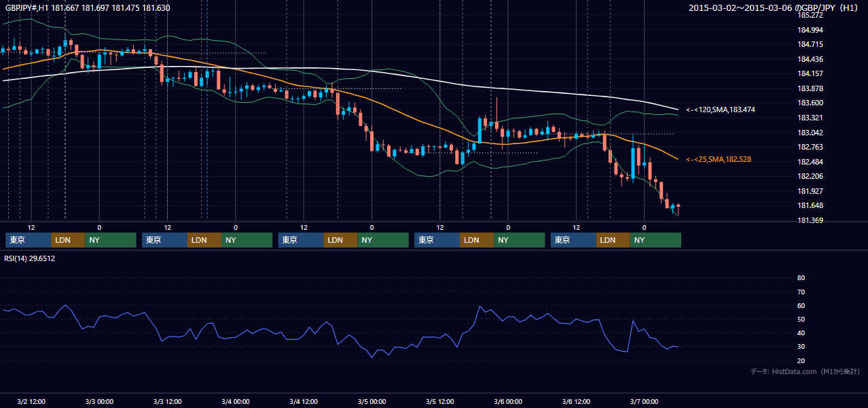Select the 182.763 price level label
This screenshot has width=868, height=408.
point(810,147)
